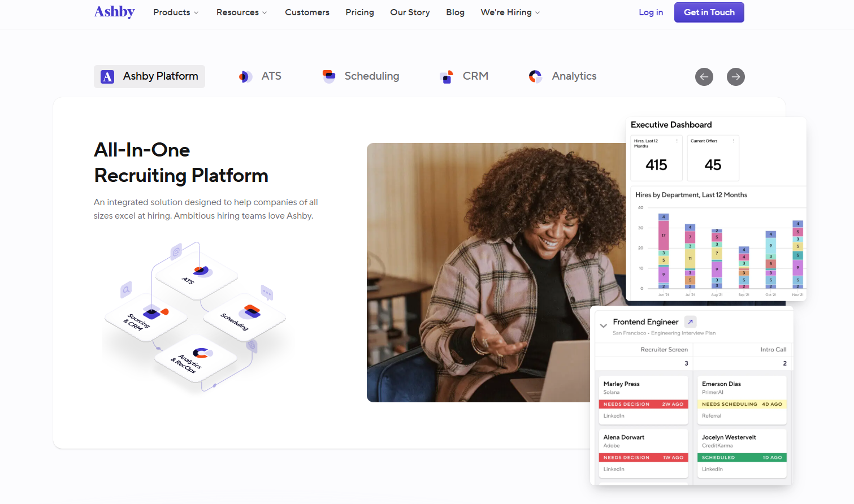Click the Executive Dashboard title

coord(671,125)
